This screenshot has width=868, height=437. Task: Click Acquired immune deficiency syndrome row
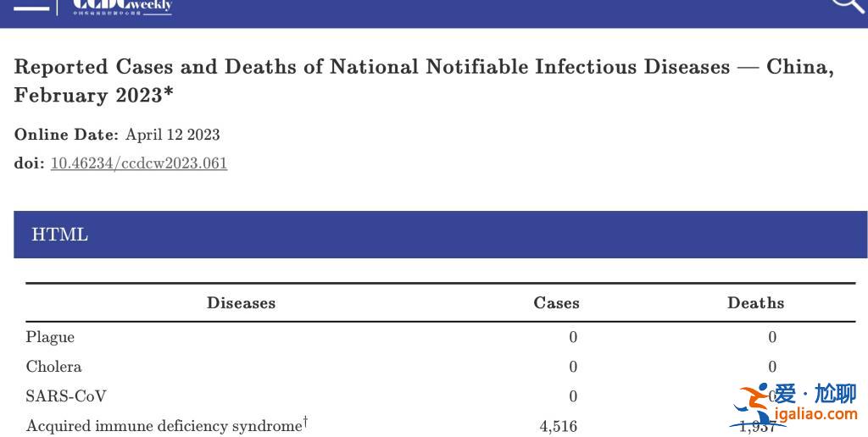[440, 426]
